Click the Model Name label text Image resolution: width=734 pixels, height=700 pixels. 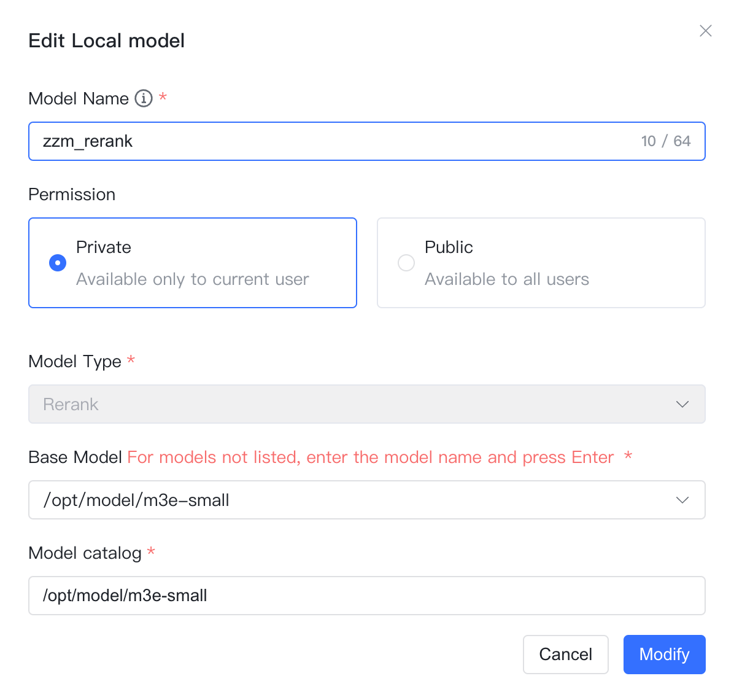[x=79, y=99]
